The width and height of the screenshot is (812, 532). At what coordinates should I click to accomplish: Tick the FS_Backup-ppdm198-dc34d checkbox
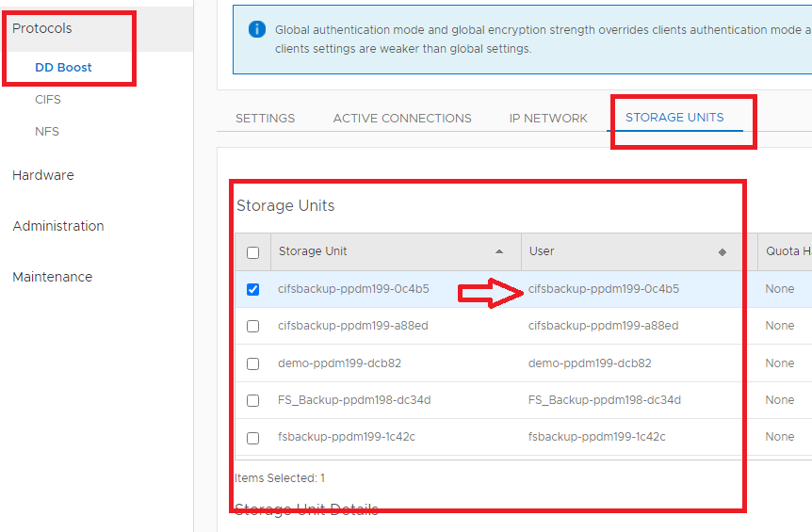(252, 401)
